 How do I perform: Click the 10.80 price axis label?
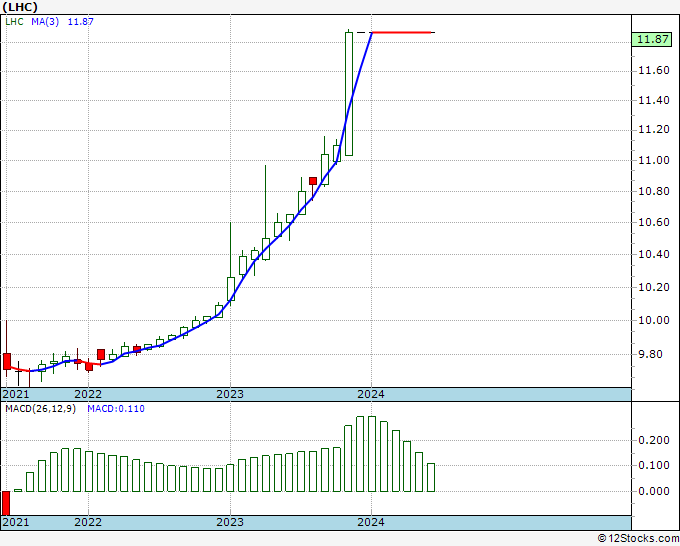pyautogui.click(x=654, y=191)
